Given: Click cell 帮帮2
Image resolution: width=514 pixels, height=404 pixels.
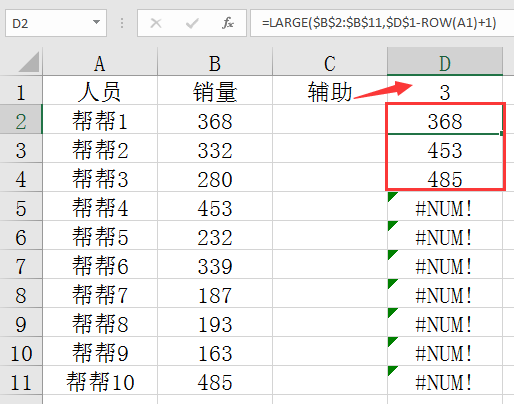Looking at the screenshot, I should point(100,148).
